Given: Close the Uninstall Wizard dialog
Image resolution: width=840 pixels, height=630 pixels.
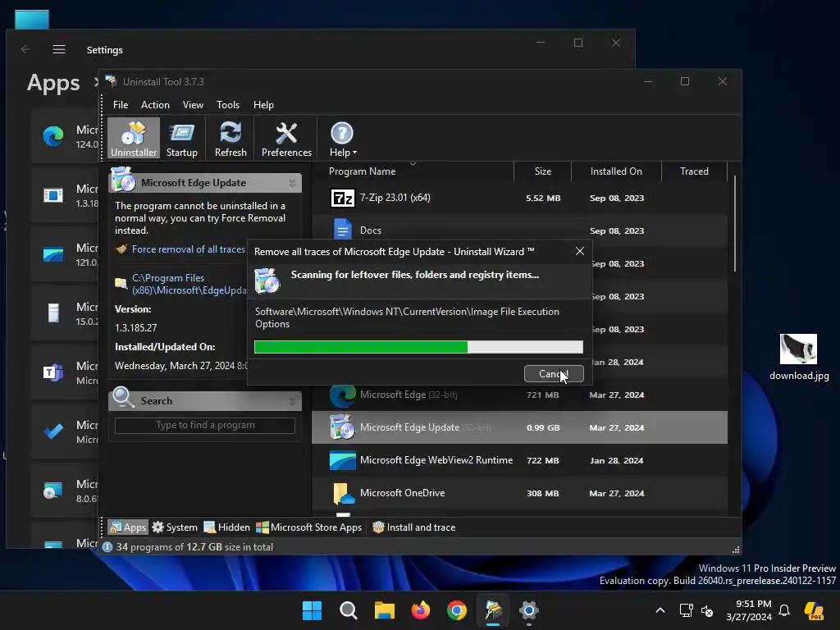Looking at the screenshot, I should coord(580,251).
